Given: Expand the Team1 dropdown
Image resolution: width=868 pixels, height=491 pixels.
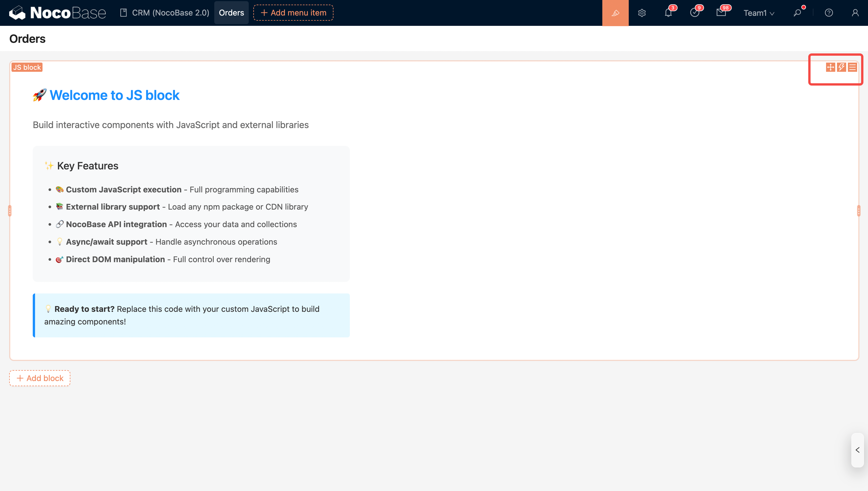Looking at the screenshot, I should click(x=759, y=13).
